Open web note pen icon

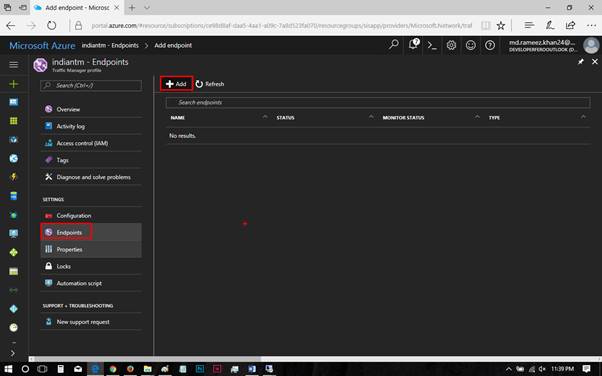tap(550, 25)
